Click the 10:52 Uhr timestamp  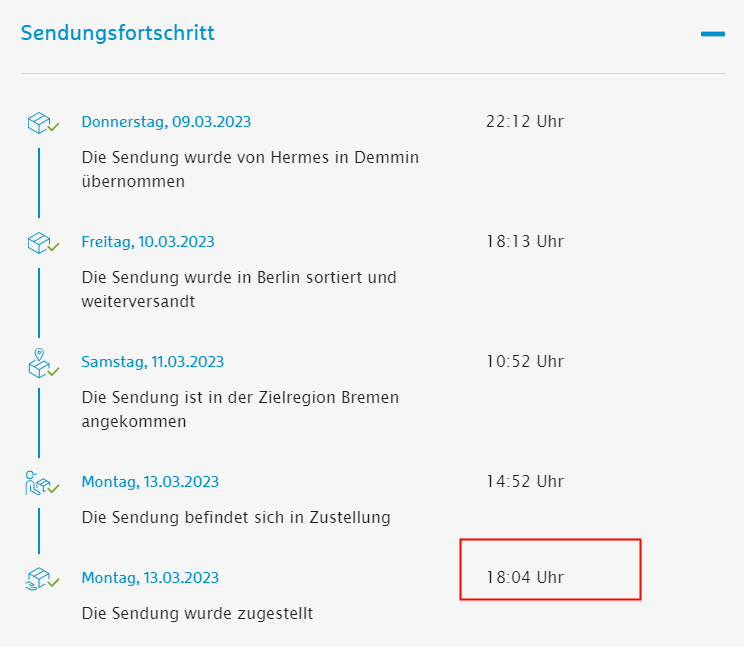tap(525, 362)
